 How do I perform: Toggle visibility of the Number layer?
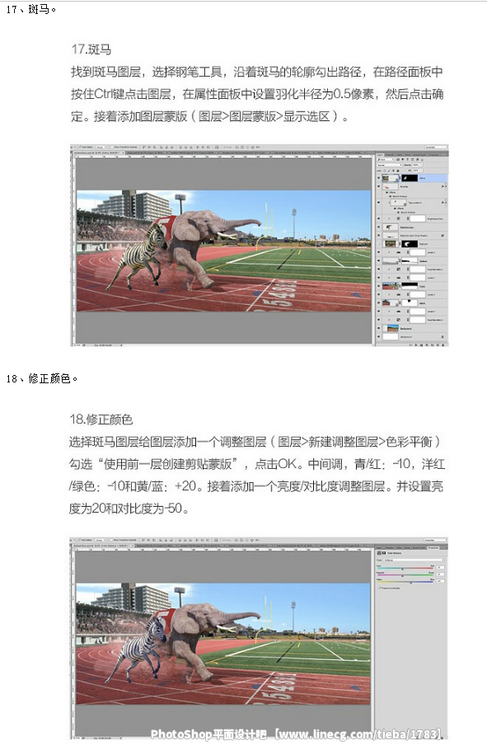pyautogui.click(x=378, y=186)
